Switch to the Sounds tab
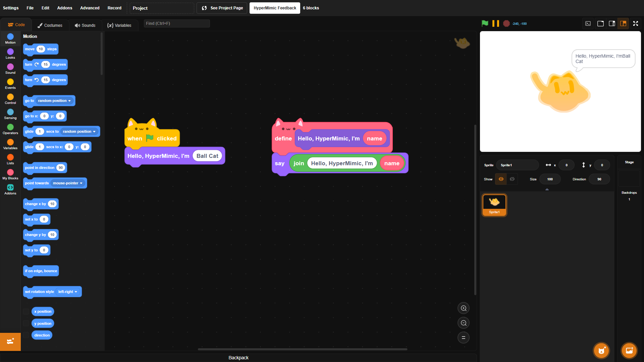Image resolution: width=644 pixels, height=362 pixels. coord(85,25)
